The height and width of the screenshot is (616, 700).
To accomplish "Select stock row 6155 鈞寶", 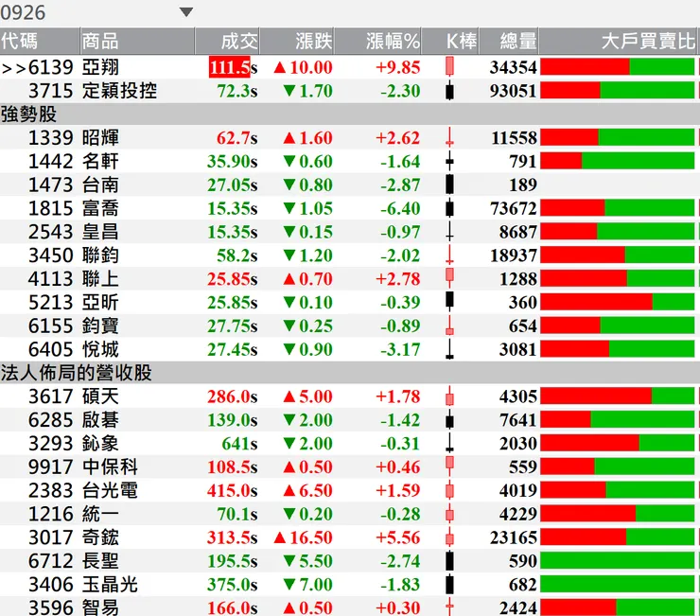I will click(350, 326).
